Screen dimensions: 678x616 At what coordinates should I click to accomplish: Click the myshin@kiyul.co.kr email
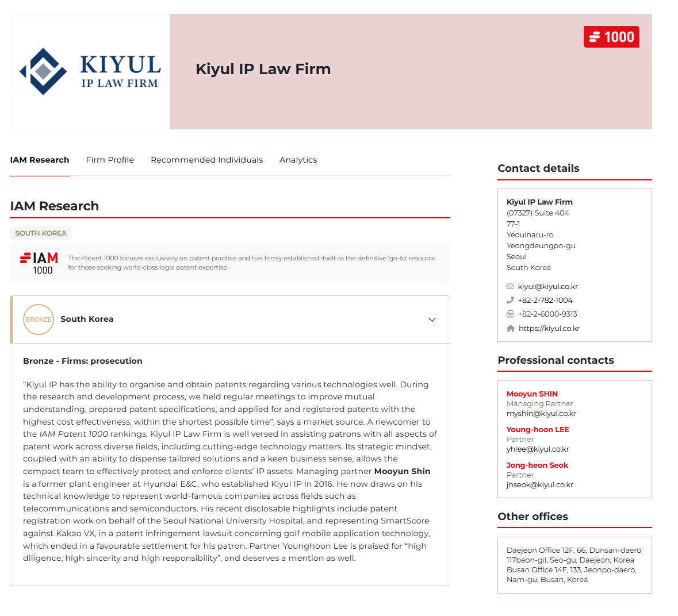[x=541, y=413]
